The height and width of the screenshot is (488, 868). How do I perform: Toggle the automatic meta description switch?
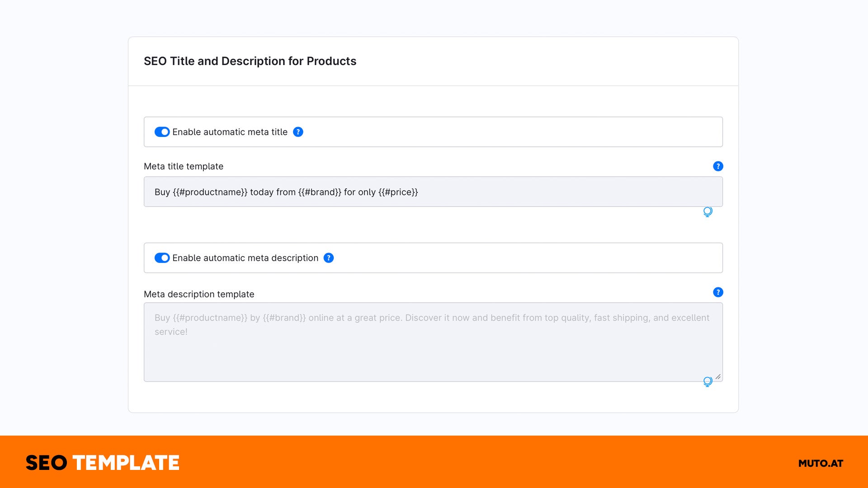162,258
